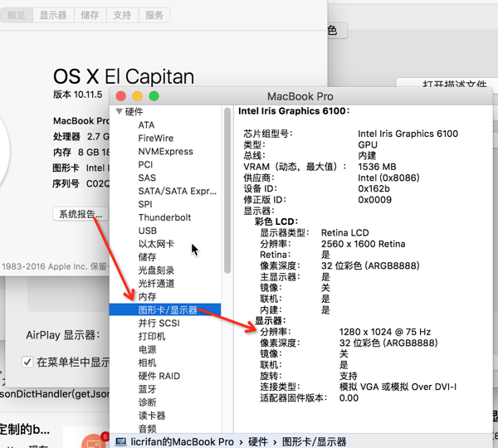Open the 支持 tab
This screenshot has width=498, height=448.
[x=122, y=15]
